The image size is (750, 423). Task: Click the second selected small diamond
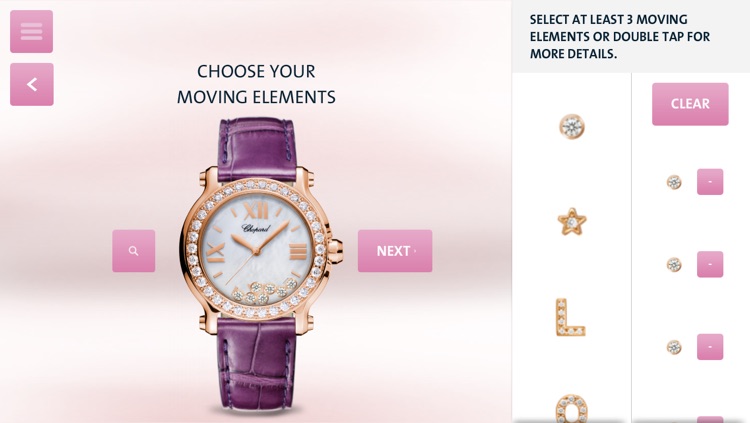click(674, 265)
